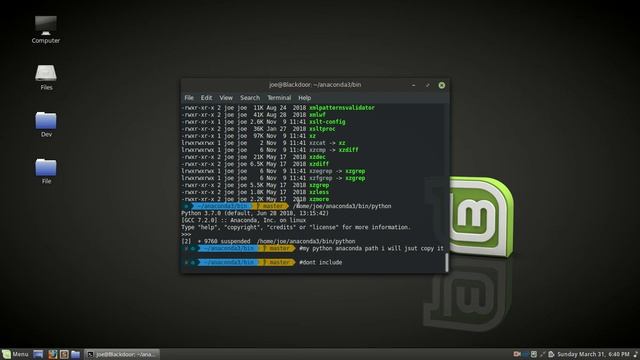Image resolution: width=640 pixels, height=360 pixels.
Task: Open the View menu in terminal
Action: 226,98
